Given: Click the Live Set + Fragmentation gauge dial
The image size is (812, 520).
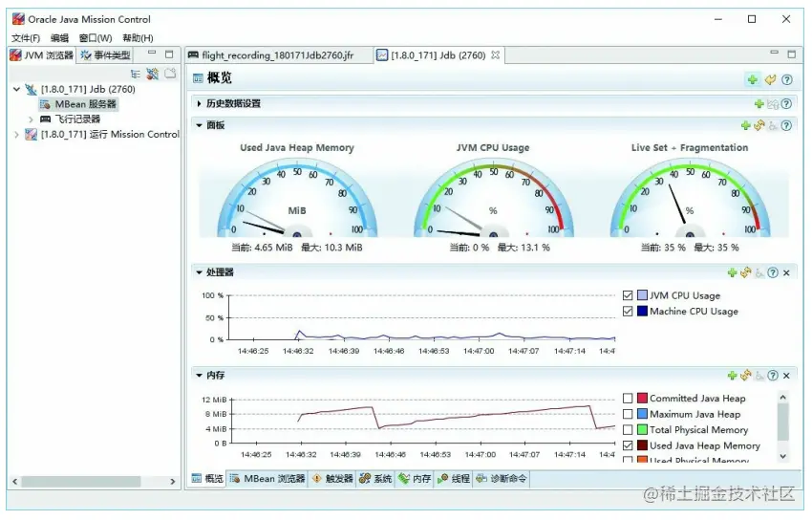Looking at the screenshot, I should [x=690, y=199].
